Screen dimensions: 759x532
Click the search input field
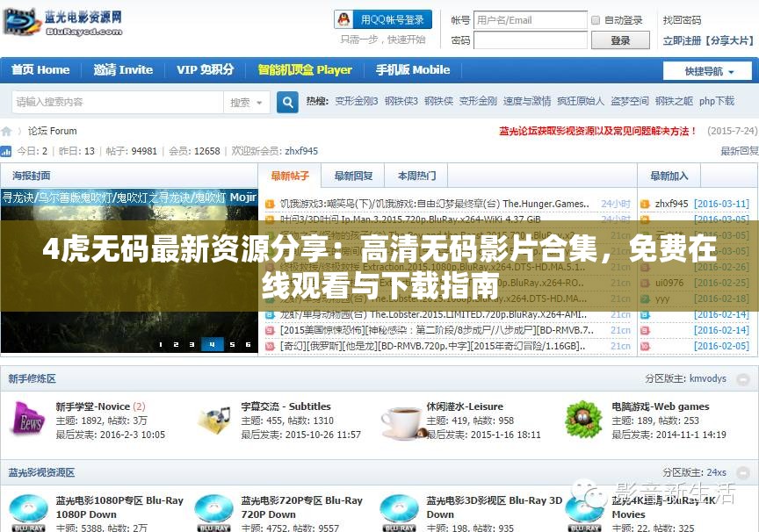(x=114, y=102)
